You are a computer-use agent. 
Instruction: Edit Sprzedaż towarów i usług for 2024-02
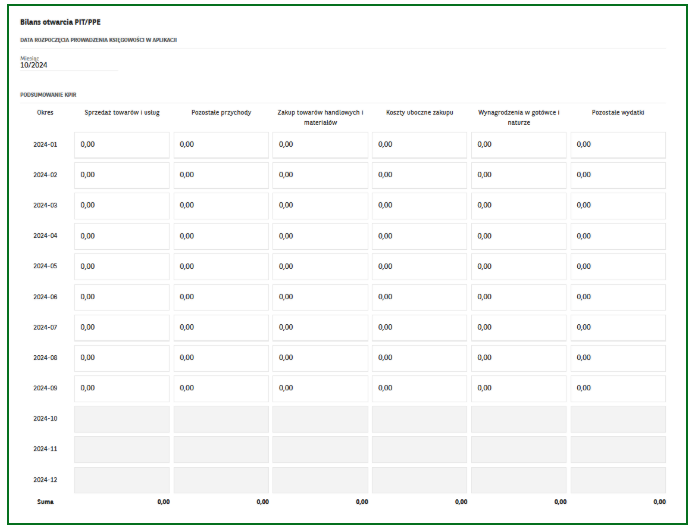pyautogui.click(x=122, y=175)
